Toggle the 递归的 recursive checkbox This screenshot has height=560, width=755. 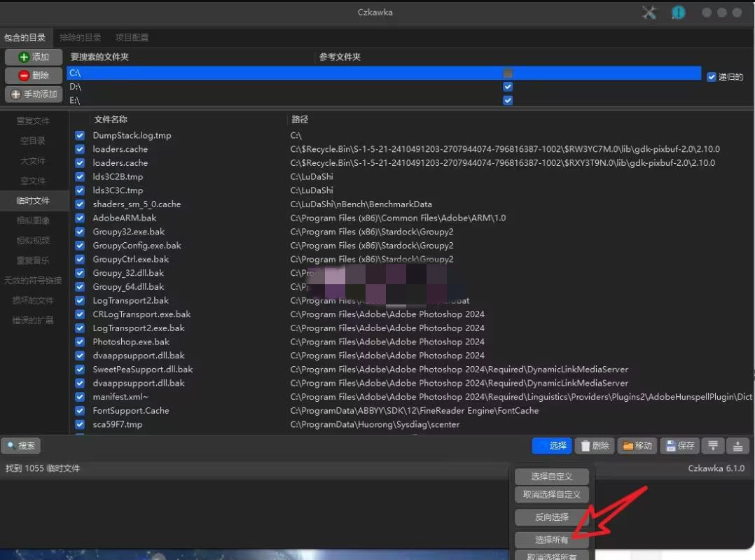[712, 77]
